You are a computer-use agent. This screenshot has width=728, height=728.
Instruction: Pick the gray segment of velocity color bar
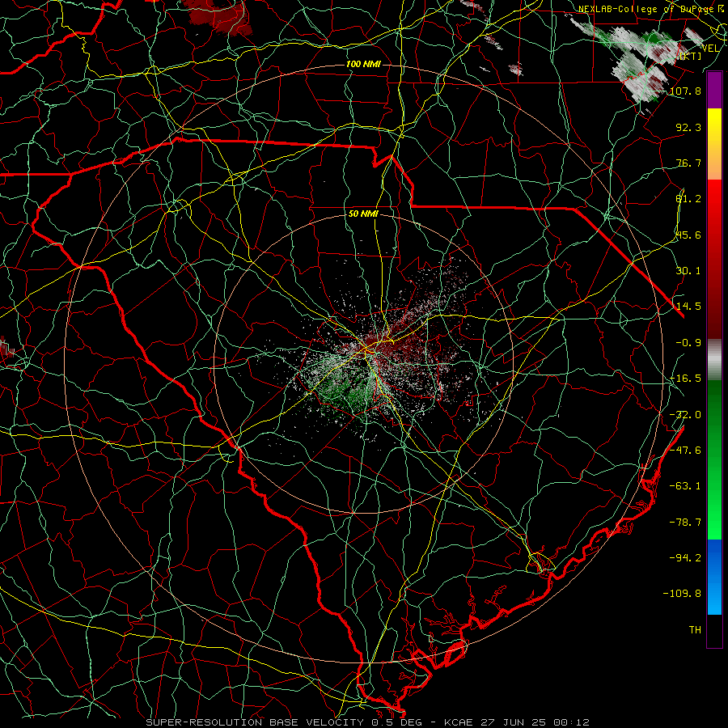tap(714, 360)
